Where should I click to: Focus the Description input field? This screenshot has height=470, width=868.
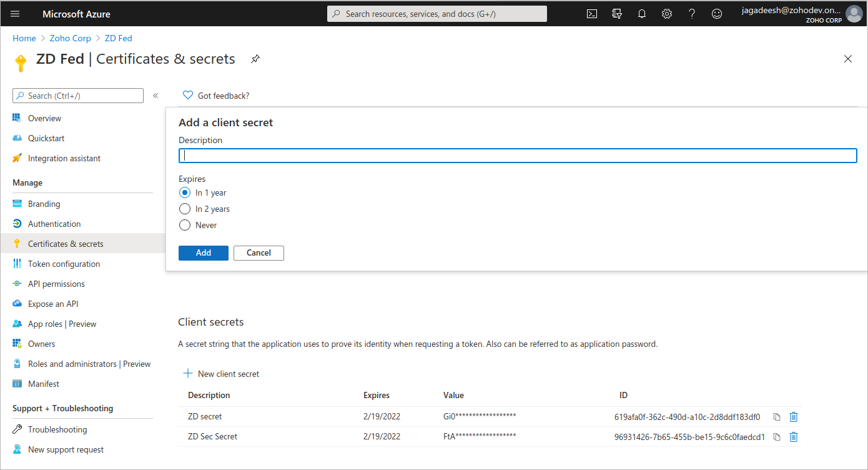518,156
